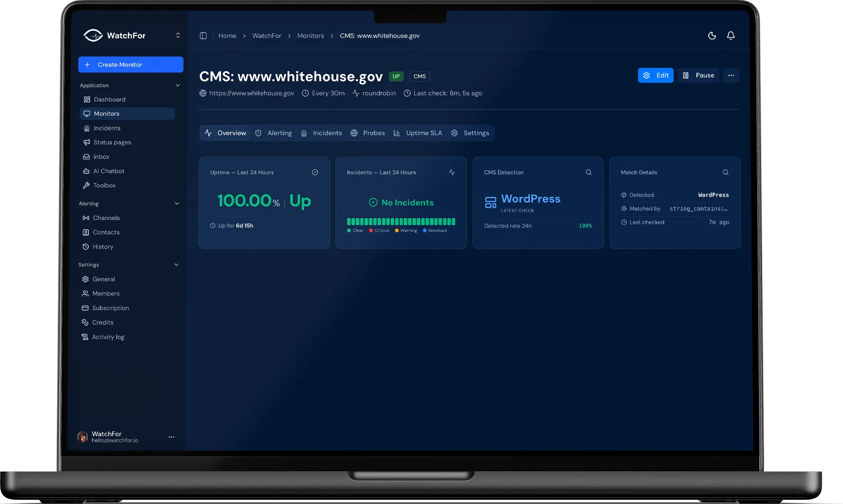This screenshot has width=843, height=504.
Task: Open user account menu ellipsis
Action: click(171, 437)
